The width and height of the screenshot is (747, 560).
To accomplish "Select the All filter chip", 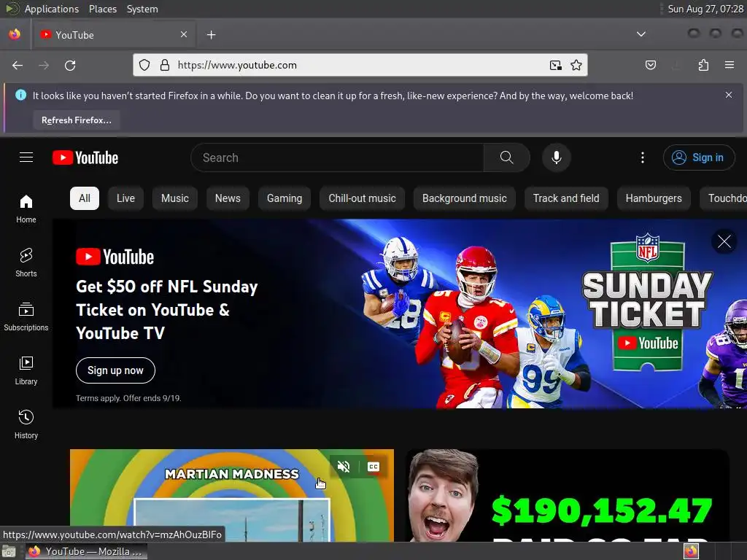I will [x=85, y=198].
